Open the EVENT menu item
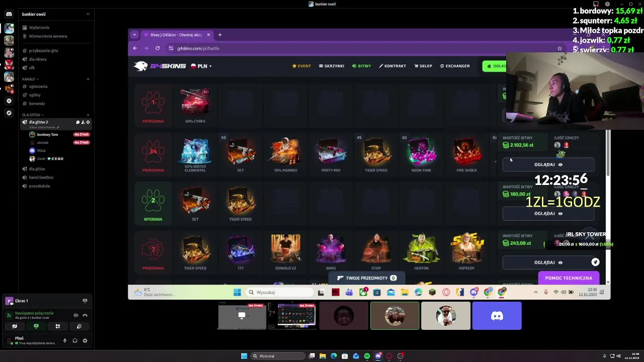The width and height of the screenshot is (644, 362). (301, 66)
